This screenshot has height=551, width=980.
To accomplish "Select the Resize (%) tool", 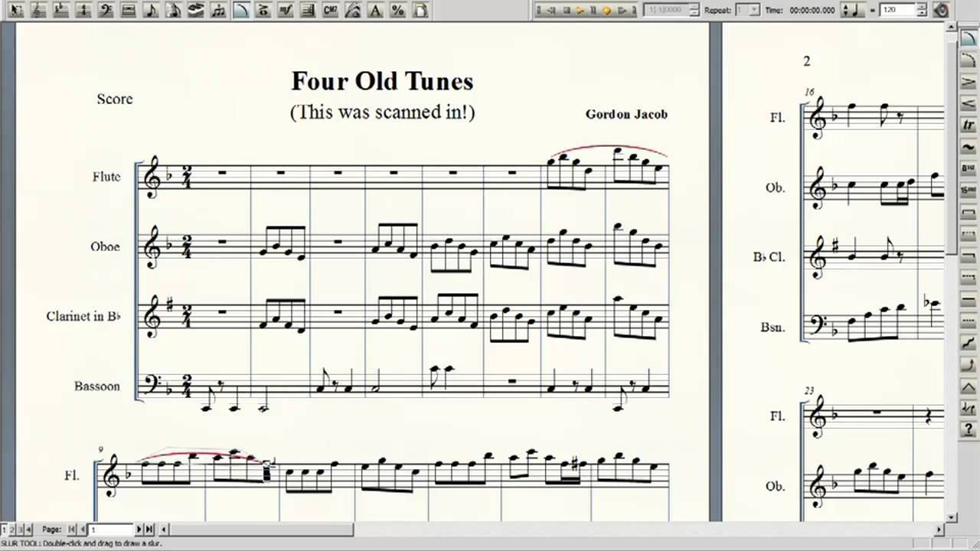I will pos(398,10).
